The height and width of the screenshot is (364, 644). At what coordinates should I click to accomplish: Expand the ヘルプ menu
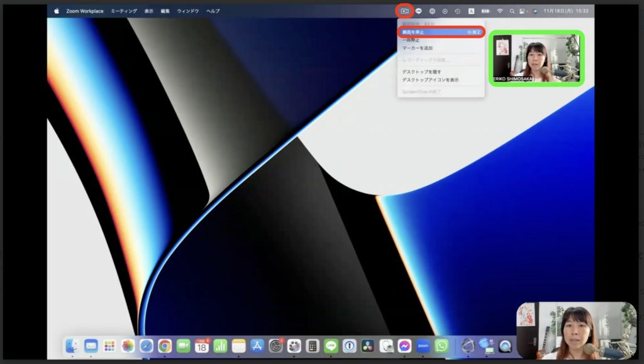[x=213, y=11]
